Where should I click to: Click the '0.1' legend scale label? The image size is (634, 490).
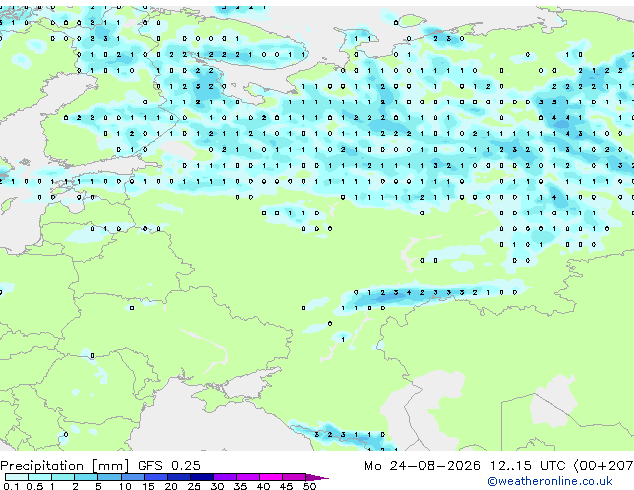pyautogui.click(x=10, y=486)
